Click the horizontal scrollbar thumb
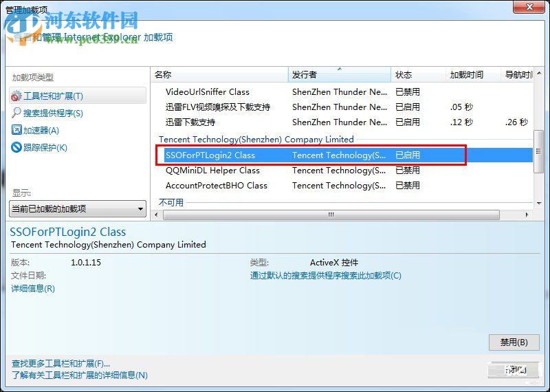The width and height of the screenshot is (550, 392). (x=331, y=215)
